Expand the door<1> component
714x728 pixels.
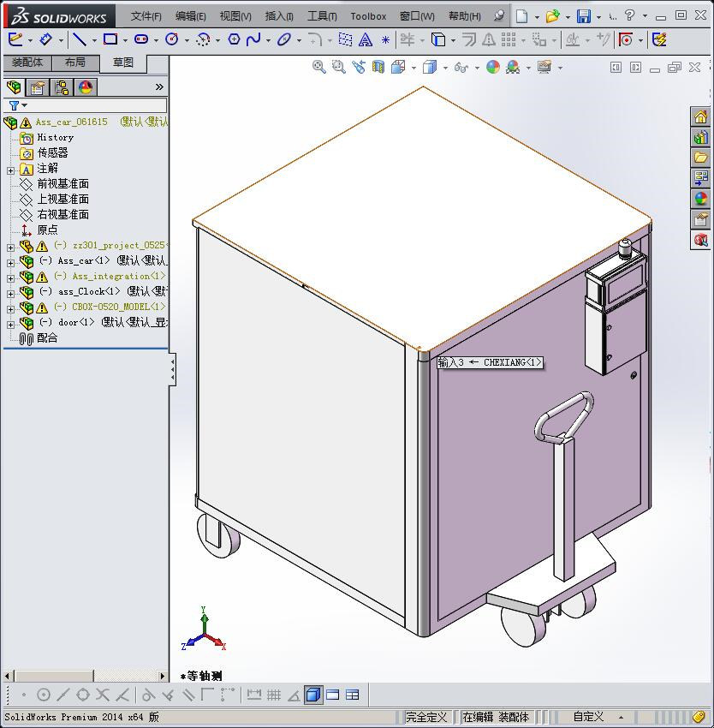10,325
